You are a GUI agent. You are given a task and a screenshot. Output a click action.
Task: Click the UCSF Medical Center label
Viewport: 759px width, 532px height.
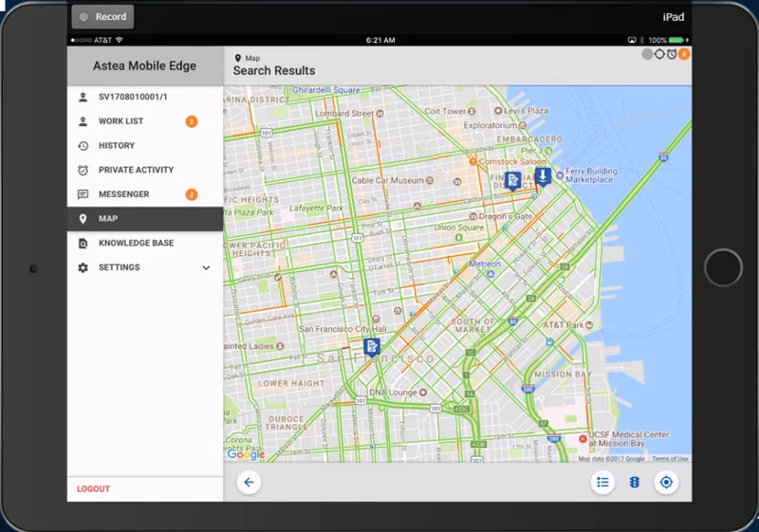(629, 439)
